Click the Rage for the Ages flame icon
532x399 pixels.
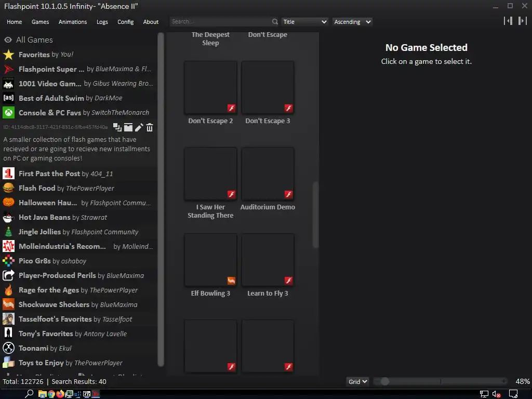(8, 290)
